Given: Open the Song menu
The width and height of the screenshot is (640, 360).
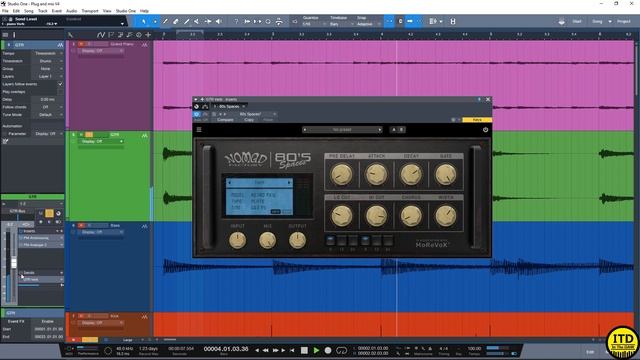Looking at the screenshot, I should (x=29, y=11).
